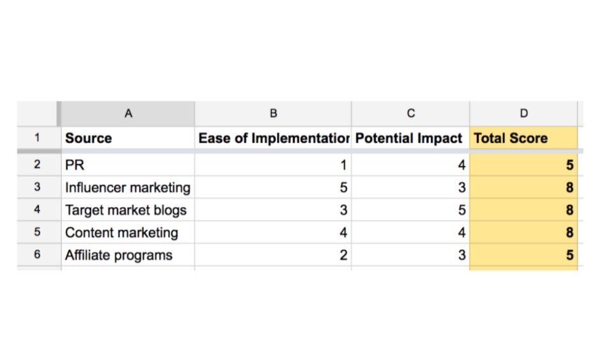600x364 pixels.
Task: Select column C header
Action: pos(410,113)
